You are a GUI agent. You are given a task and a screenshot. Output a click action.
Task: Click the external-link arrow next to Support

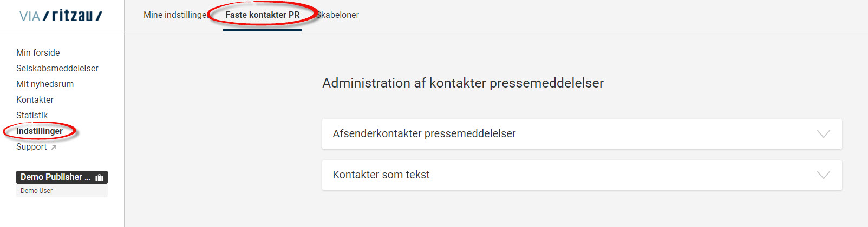(54, 147)
